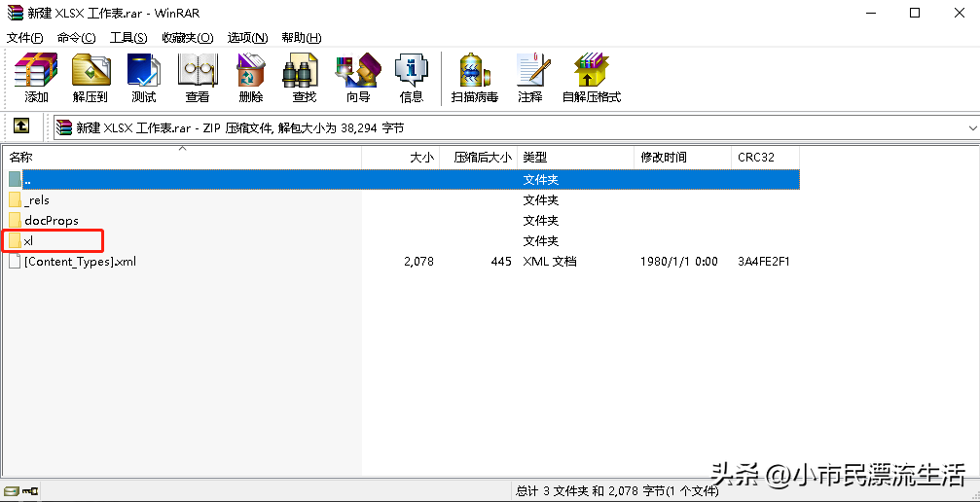Launch the Wizard (向导) toolbar icon
Screen dimensions: 980x502
358,78
